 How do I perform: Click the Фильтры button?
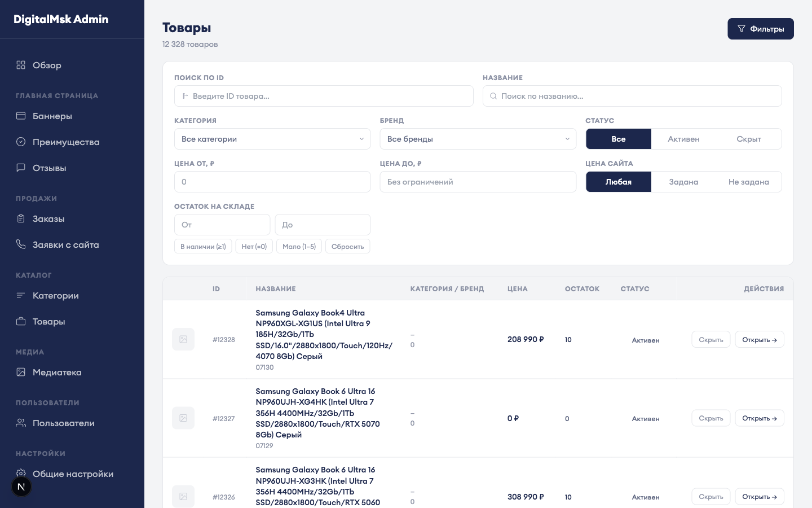click(x=761, y=29)
